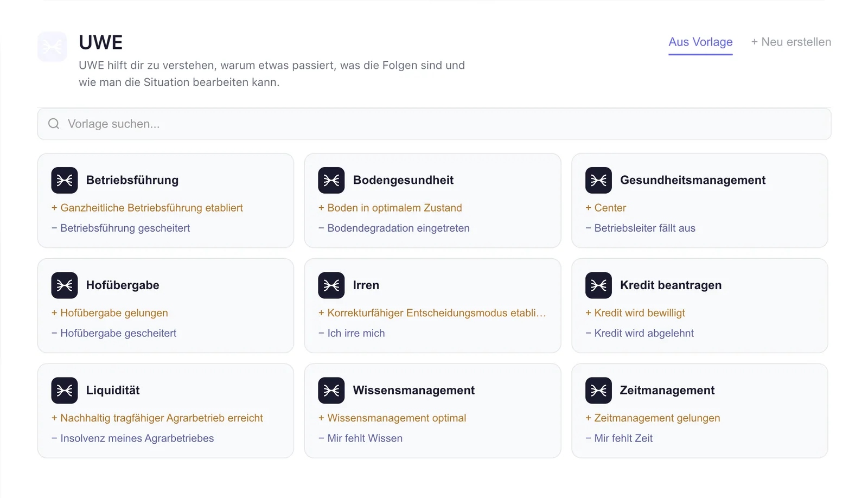
Task: Click 'Hofübergabe gescheitert' text
Action: pyautogui.click(x=114, y=333)
